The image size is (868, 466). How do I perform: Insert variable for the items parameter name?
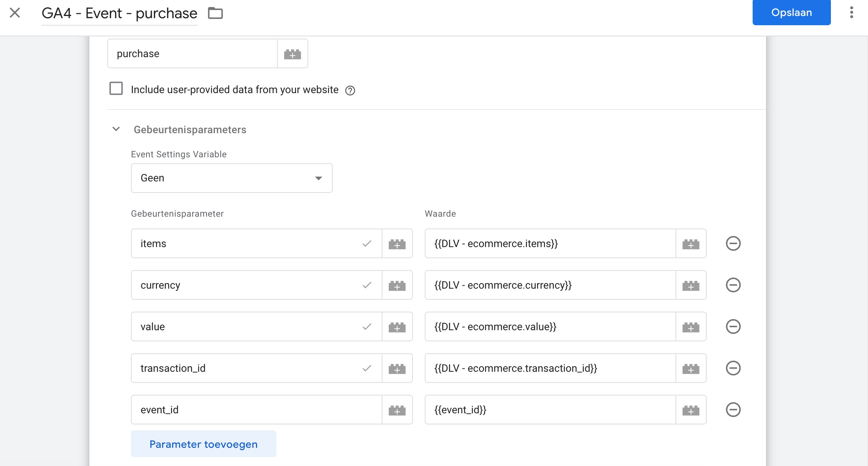[x=397, y=244]
